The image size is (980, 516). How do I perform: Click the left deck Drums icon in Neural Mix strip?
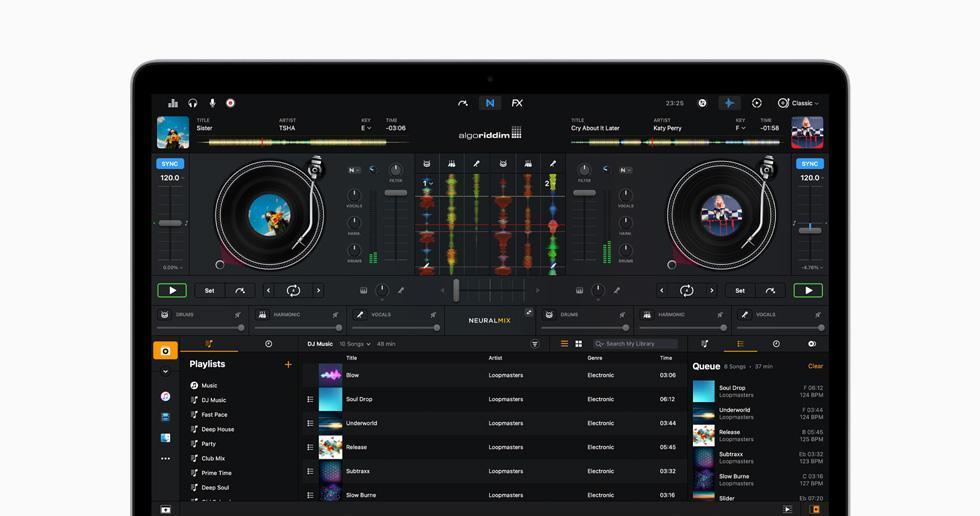click(x=164, y=315)
